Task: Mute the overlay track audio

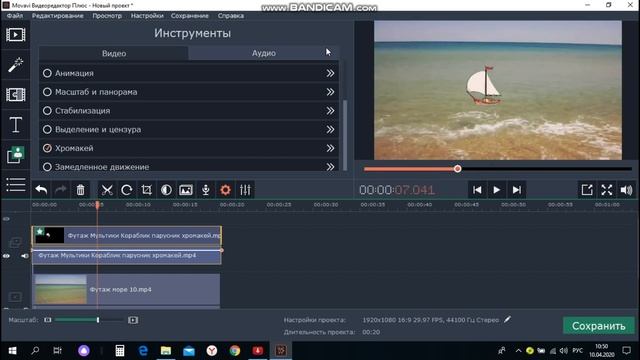Action: coord(24,256)
